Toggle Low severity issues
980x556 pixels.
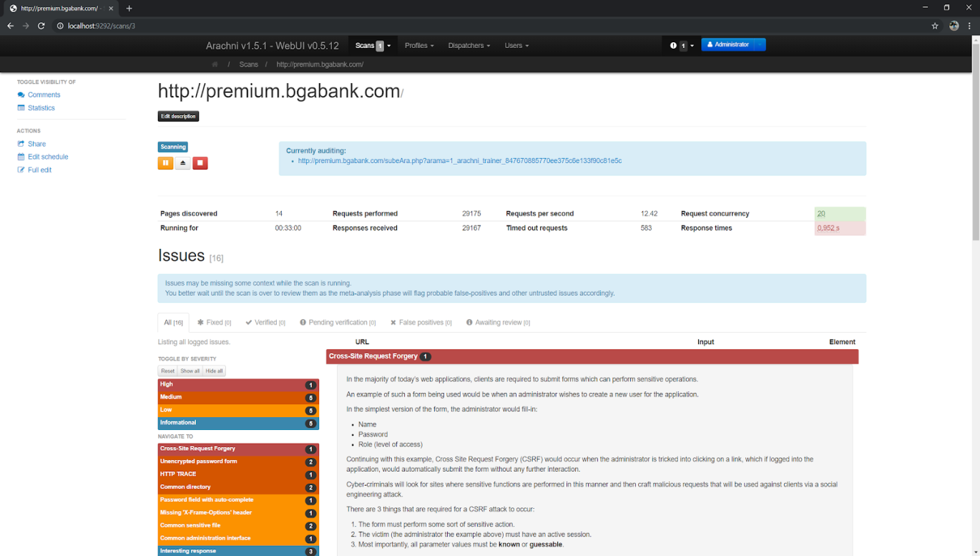(x=238, y=411)
